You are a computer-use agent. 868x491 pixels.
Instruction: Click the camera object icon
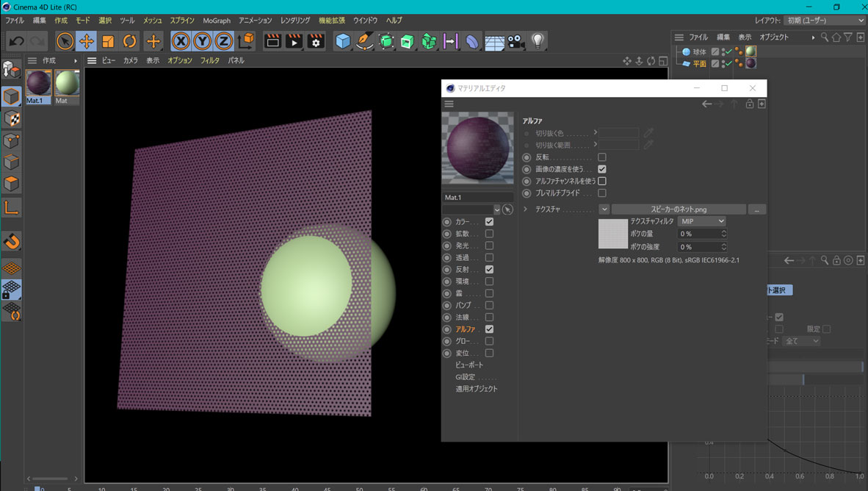[516, 41]
